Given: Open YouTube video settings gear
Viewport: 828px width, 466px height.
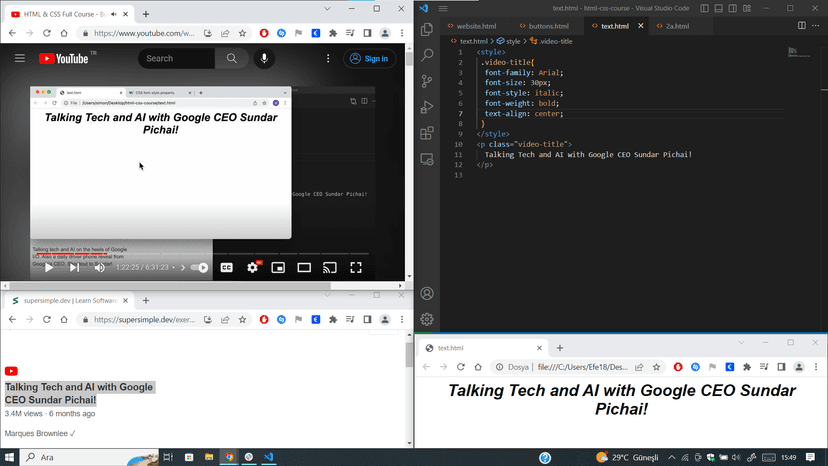Looking at the screenshot, I should 252,267.
